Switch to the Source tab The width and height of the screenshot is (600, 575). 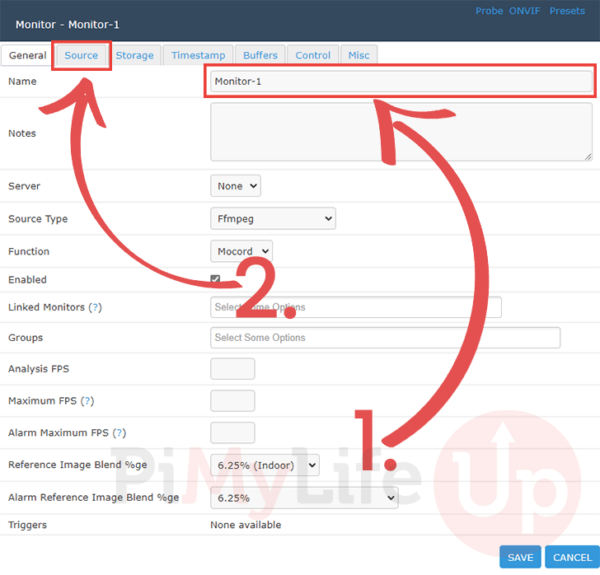point(81,56)
